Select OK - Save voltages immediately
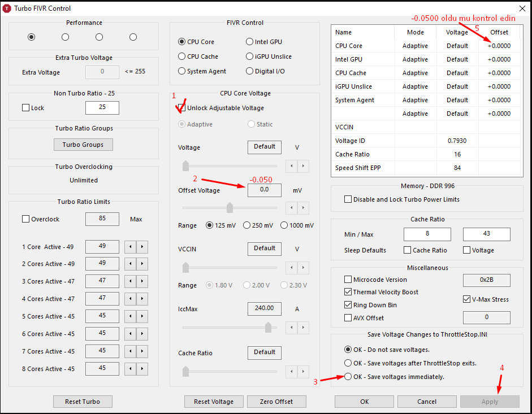Viewport: 532px width, 414px height. 348,376
